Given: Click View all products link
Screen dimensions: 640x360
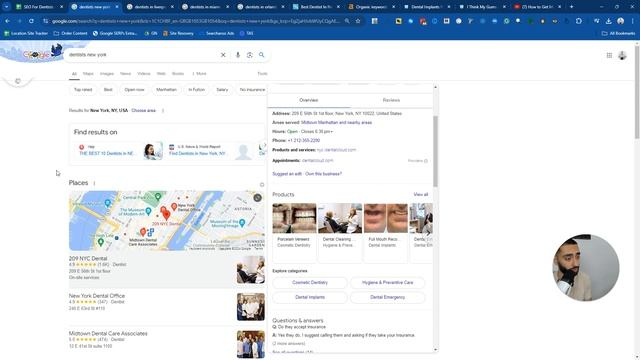Looking at the screenshot, I should (421, 195).
